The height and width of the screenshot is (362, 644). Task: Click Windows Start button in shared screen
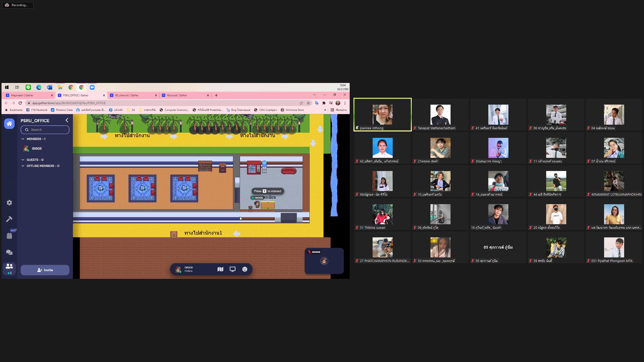tap(7, 87)
